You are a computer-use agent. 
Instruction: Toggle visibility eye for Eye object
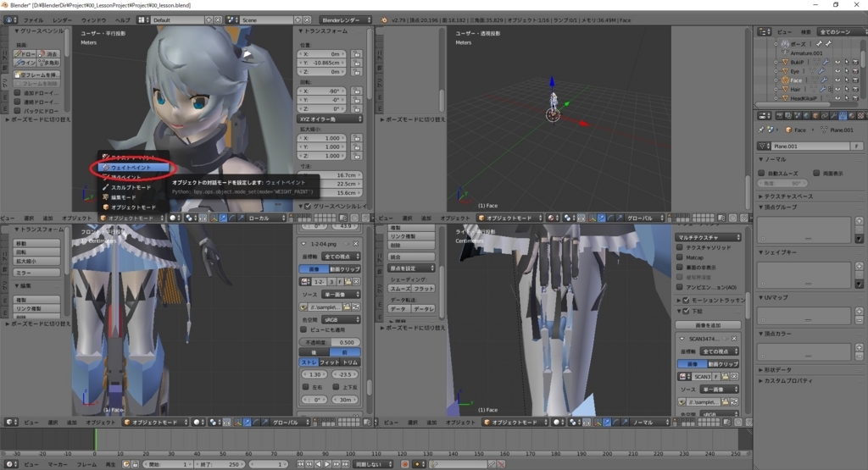point(837,71)
